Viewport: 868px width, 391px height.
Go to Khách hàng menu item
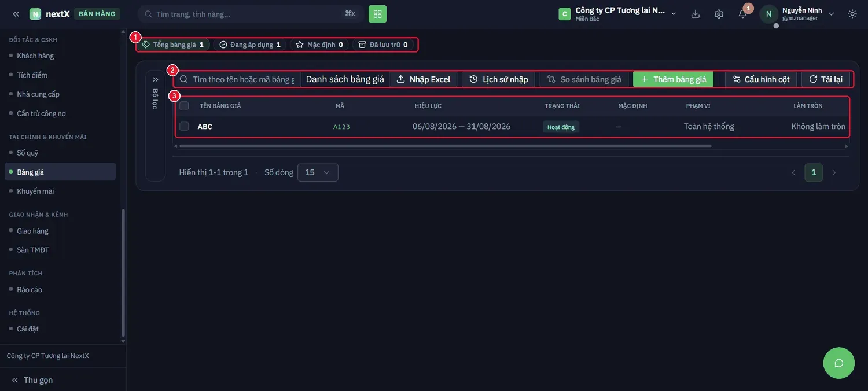[x=35, y=56]
